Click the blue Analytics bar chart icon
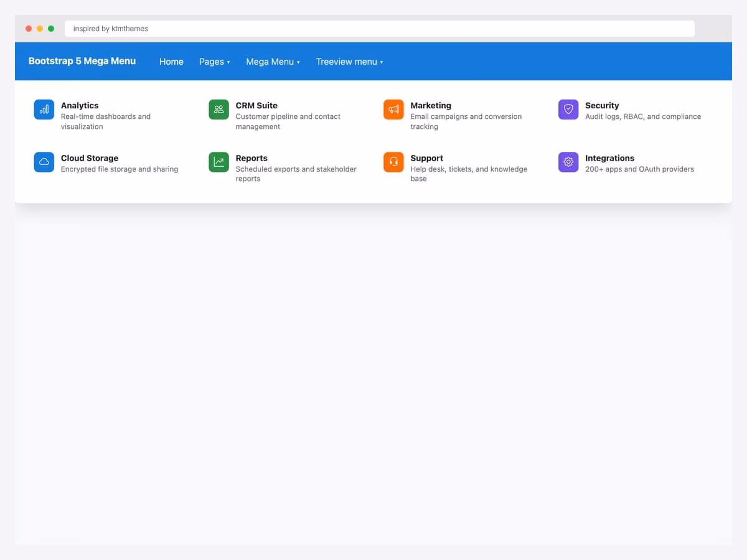The height and width of the screenshot is (560, 747). (x=44, y=110)
